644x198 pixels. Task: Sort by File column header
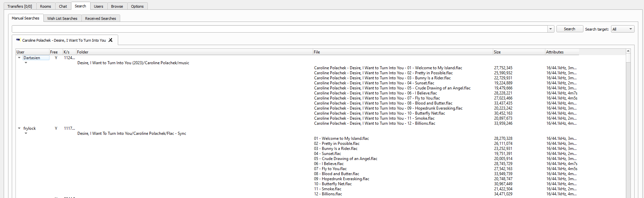tap(403, 52)
